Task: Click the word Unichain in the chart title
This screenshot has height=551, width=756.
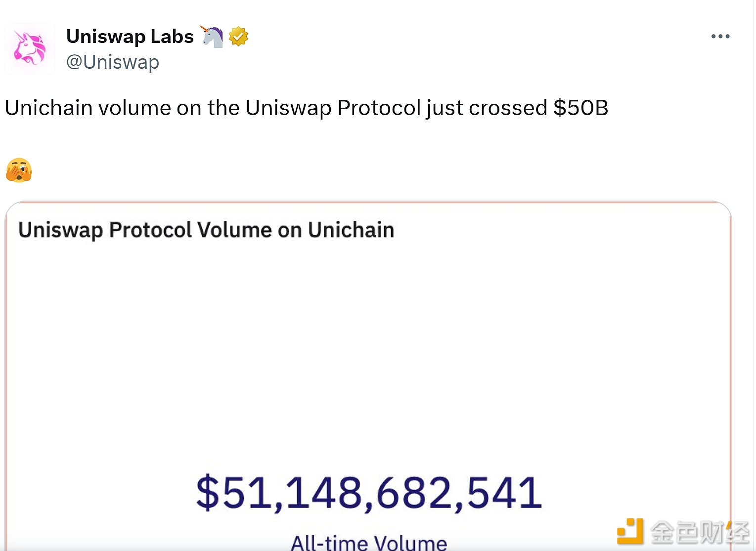Action: 351,230
